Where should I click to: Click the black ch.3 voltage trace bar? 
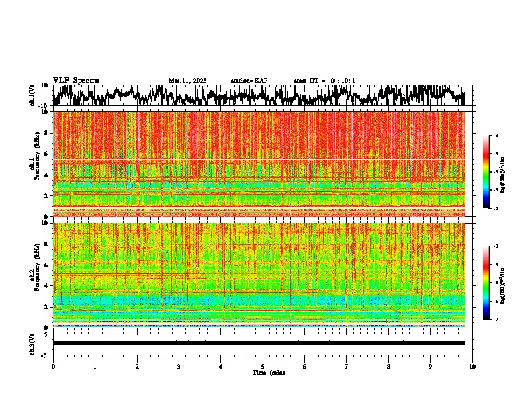[x=259, y=343]
